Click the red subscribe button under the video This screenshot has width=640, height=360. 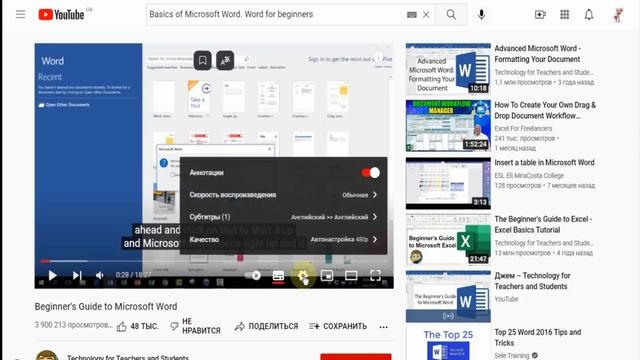[356, 357]
